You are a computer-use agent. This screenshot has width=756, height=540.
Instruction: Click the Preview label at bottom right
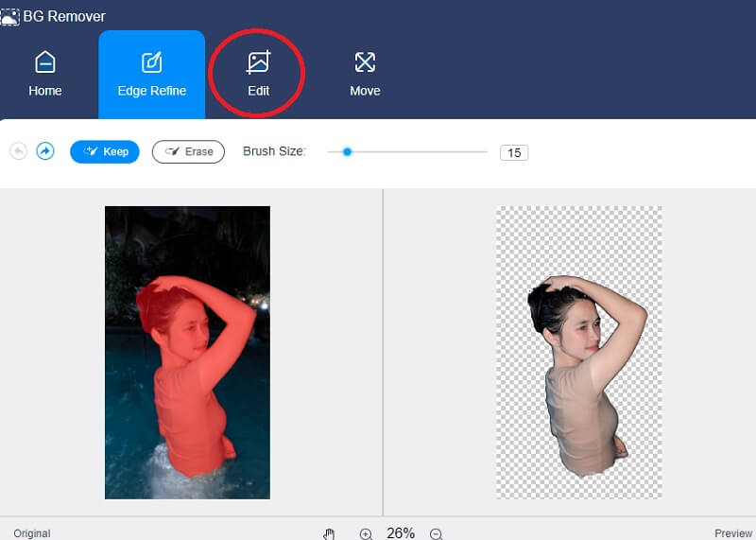click(x=732, y=533)
